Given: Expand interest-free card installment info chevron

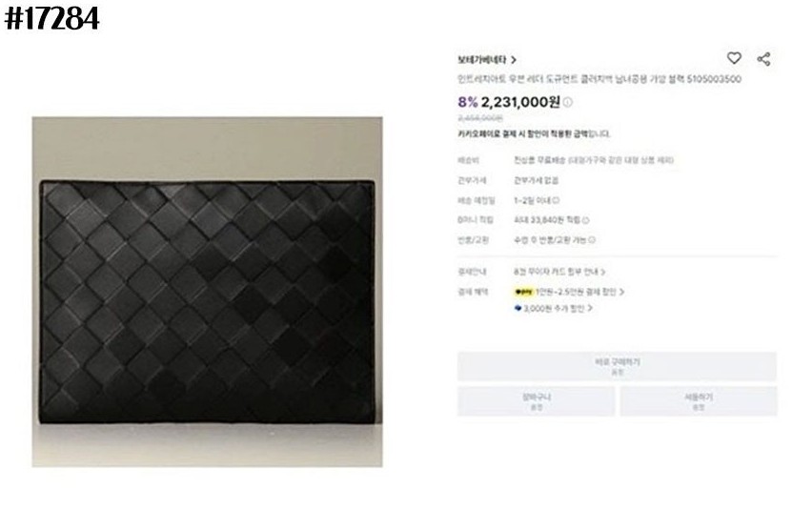Looking at the screenshot, I should pos(603,272).
